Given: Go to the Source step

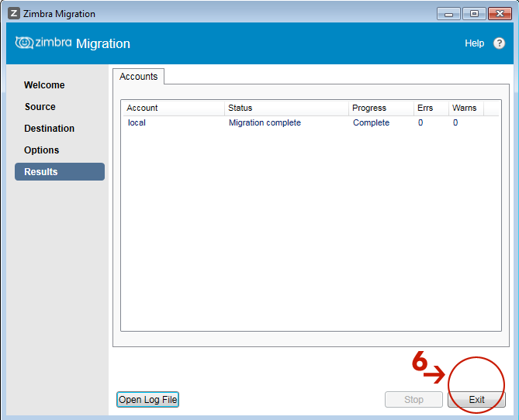Looking at the screenshot, I should [40, 107].
